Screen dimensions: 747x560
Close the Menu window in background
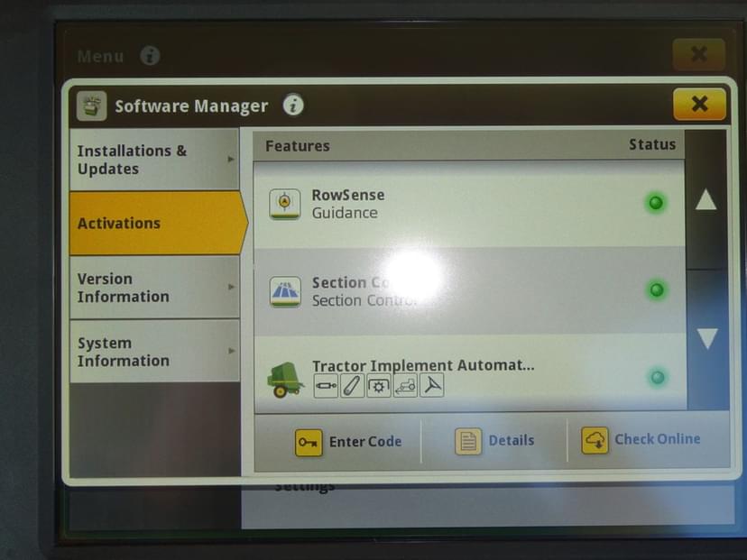click(698, 54)
